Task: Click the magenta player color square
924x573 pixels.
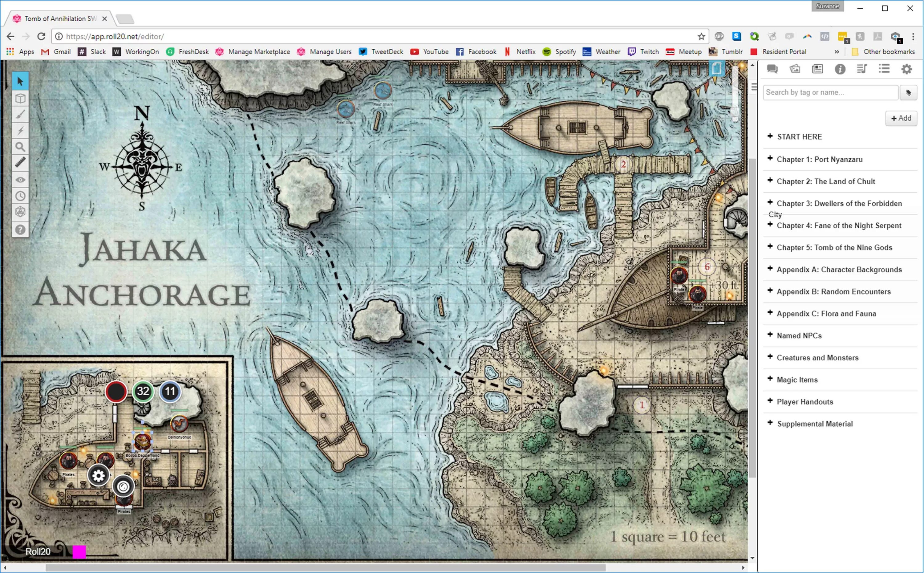Action: pos(79,552)
